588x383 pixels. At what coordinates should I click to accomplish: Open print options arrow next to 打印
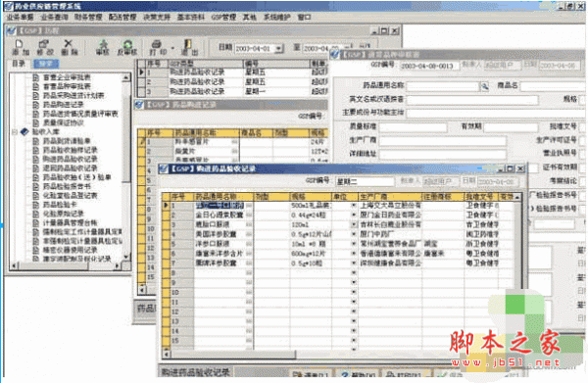(172, 48)
